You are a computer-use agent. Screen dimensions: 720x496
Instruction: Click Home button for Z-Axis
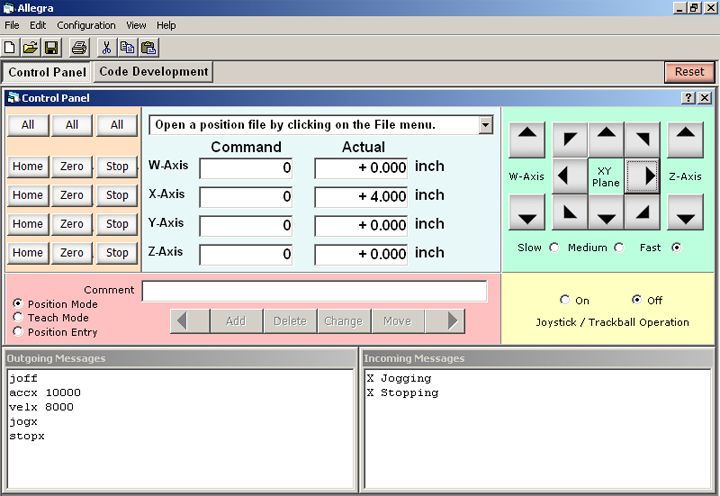point(28,253)
